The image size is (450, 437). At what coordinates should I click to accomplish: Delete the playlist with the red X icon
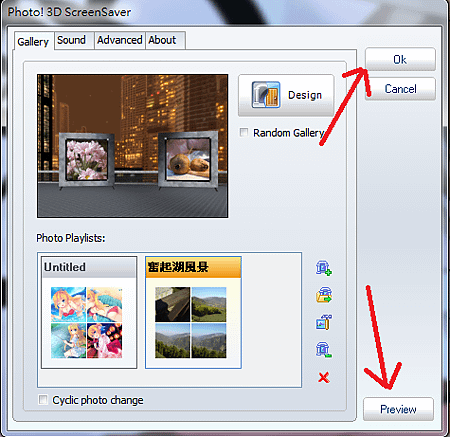pyautogui.click(x=324, y=377)
